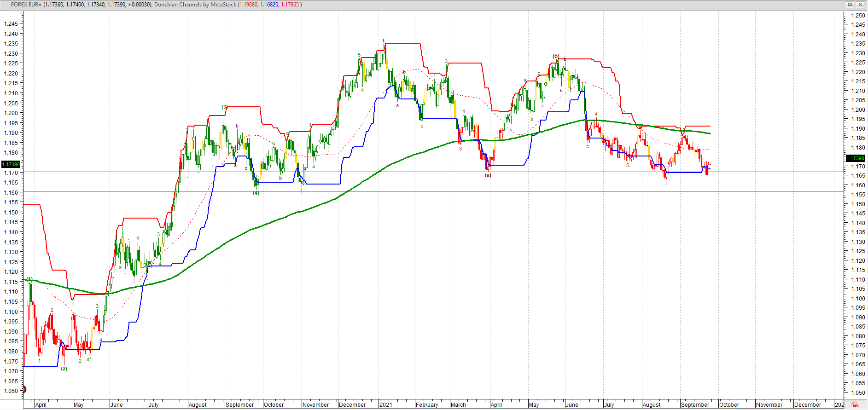Viewport: 868px width, 410px height.
Task: Select the green '(4)' wave label near October
Action: click(256, 193)
